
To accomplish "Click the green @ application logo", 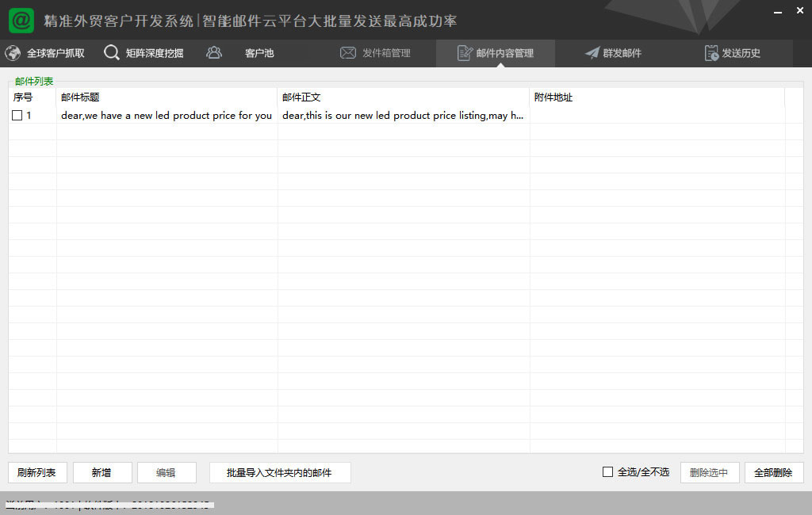I will [21, 20].
